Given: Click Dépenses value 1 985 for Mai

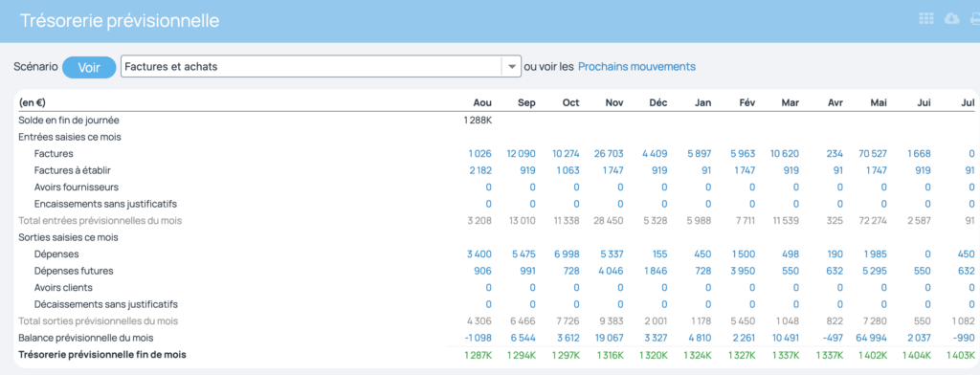Looking at the screenshot, I should [875, 254].
